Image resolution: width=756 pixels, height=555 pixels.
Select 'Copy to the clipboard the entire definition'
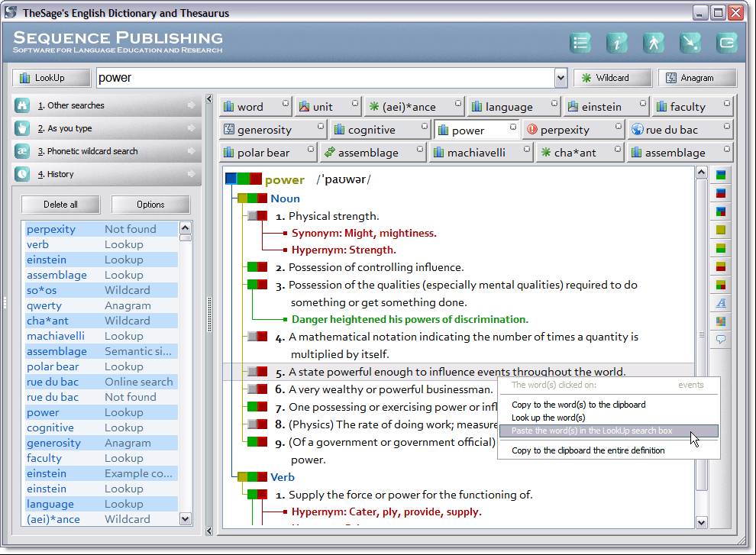tap(588, 450)
